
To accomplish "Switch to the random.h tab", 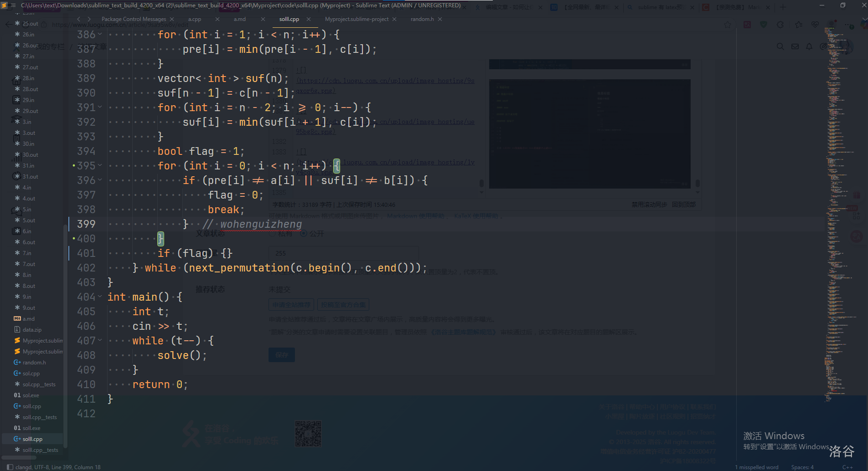I will [x=422, y=19].
